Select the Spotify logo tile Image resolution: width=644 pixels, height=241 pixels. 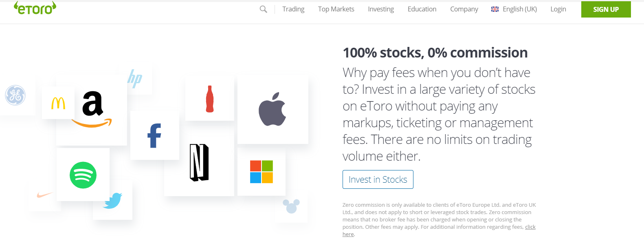[x=83, y=175]
